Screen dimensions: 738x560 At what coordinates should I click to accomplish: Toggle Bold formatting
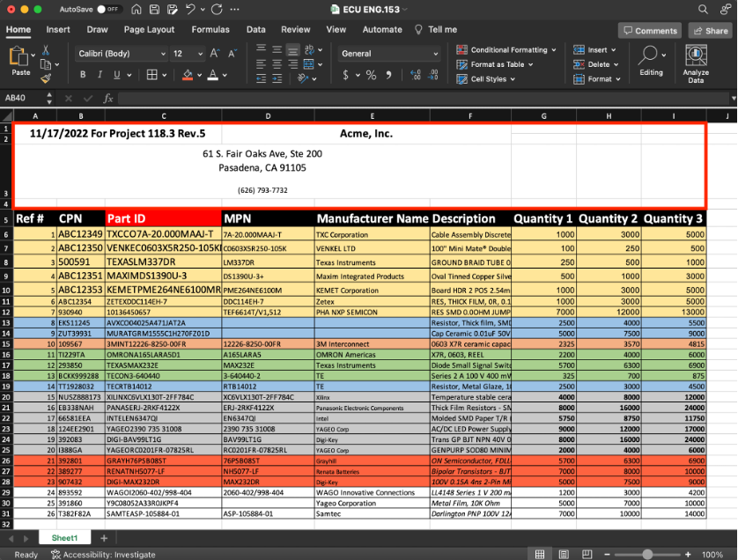(x=83, y=74)
